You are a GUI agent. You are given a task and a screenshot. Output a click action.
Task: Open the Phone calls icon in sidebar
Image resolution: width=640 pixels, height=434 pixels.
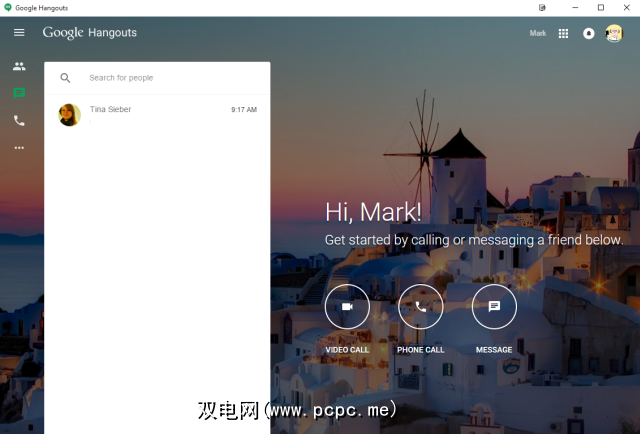(x=19, y=120)
